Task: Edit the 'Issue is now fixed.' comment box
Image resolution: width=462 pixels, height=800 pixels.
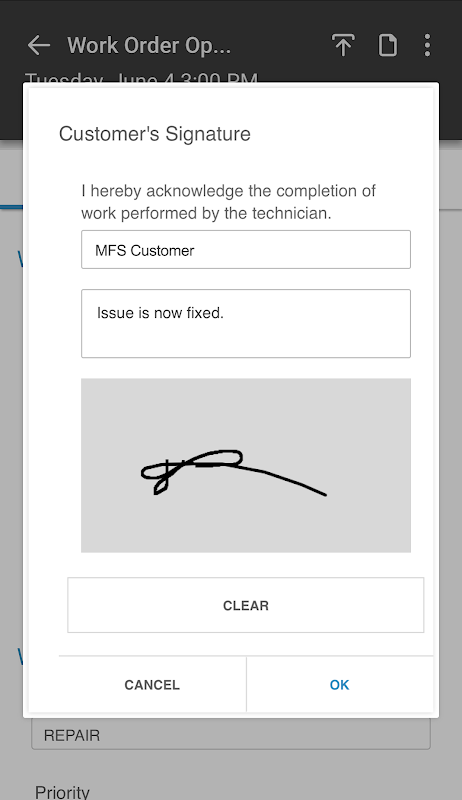Action: click(246, 323)
